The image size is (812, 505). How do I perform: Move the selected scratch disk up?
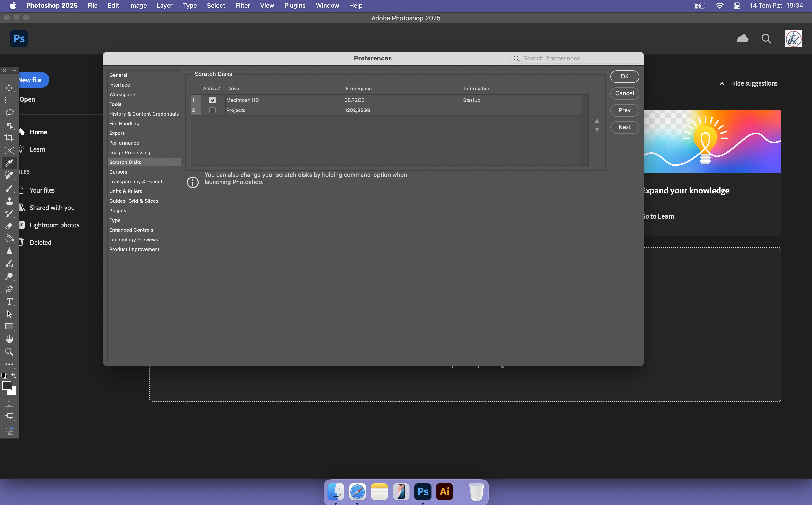(597, 121)
